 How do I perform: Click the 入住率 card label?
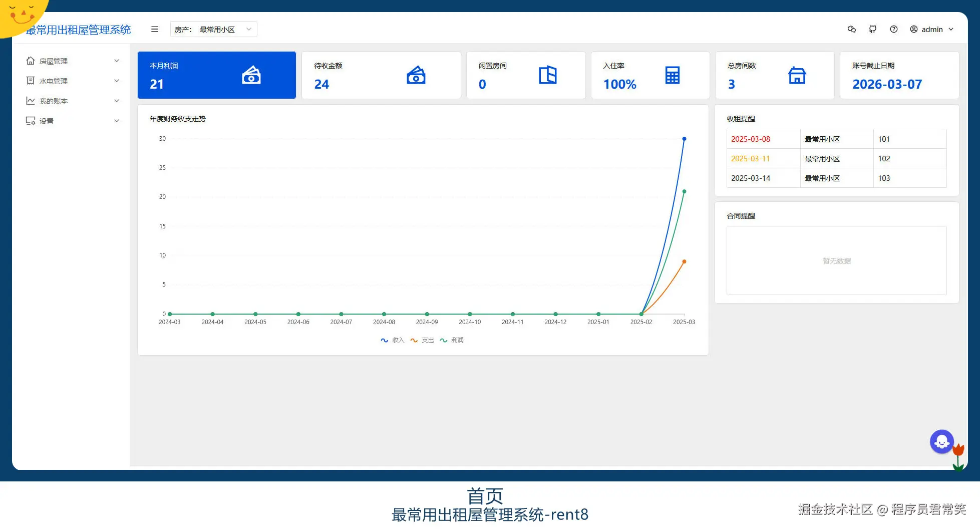[x=614, y=66]
